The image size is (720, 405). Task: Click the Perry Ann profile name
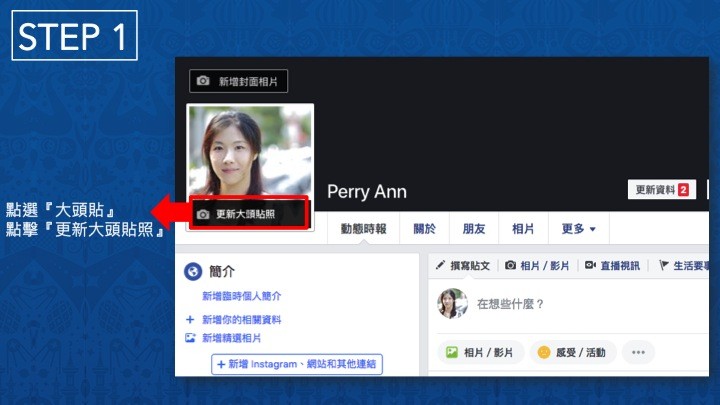(x=367, y=191)
